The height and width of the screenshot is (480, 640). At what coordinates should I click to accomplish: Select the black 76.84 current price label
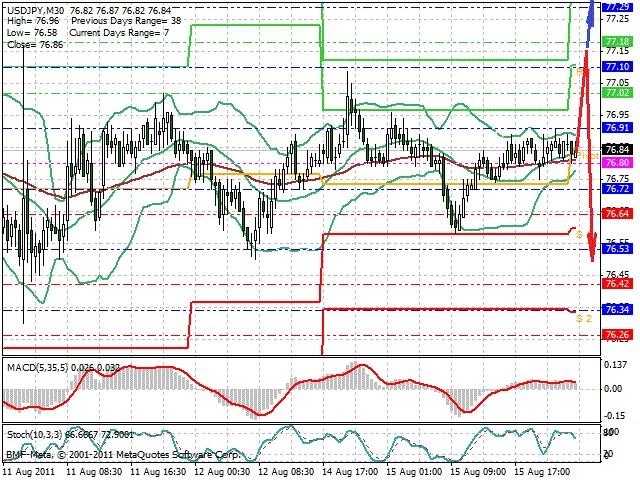click(x=617, y=149)
